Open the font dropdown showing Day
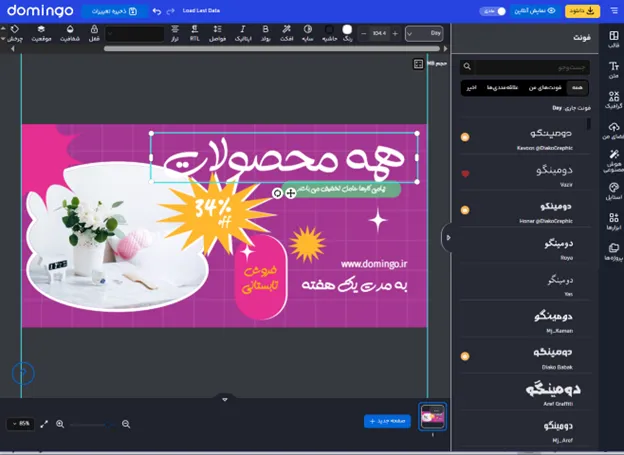624x455 pixels. pyautogui.click(x=423, y=33)
